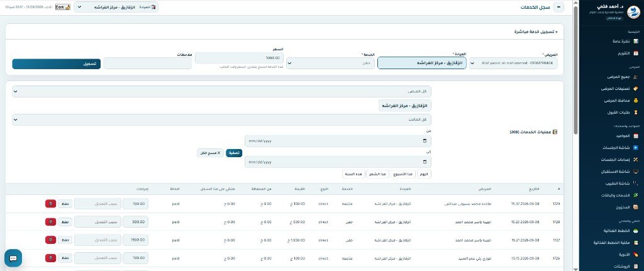This screenshot has height=271, width=644.
Task: Click the تصفية filter button
Action: click(x=234, y=153)
